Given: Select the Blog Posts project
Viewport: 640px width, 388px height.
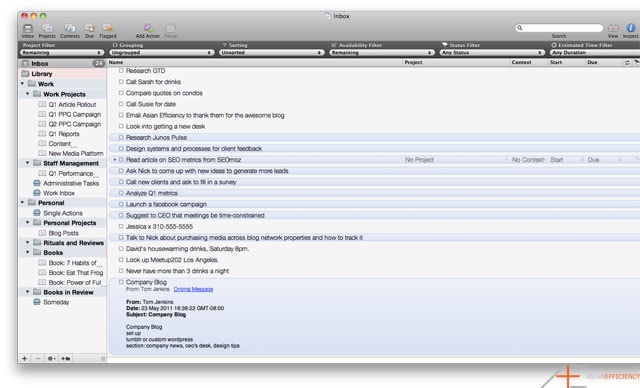Looking at the screenshot, I should click(x=64, y=233).
